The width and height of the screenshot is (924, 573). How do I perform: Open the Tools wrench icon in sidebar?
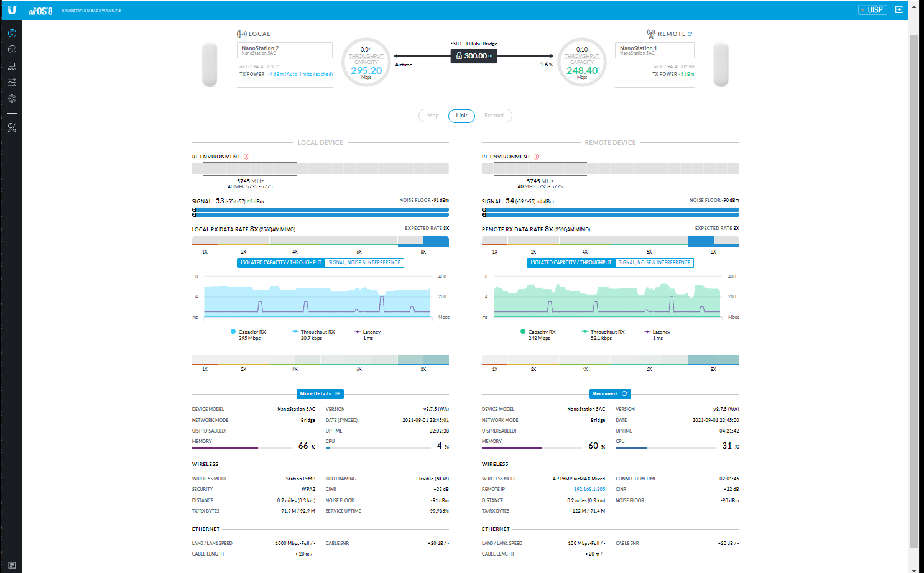[x=12, y=127]
